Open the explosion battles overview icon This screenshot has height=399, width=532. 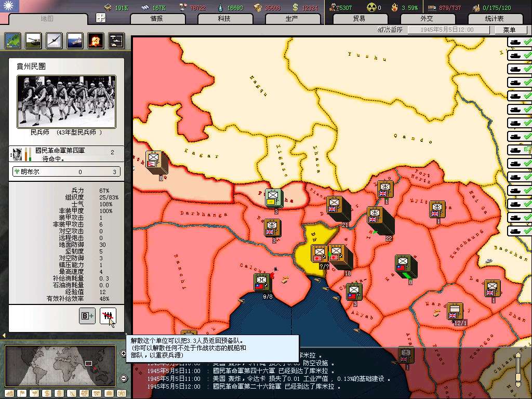click(x=96, y=41)
